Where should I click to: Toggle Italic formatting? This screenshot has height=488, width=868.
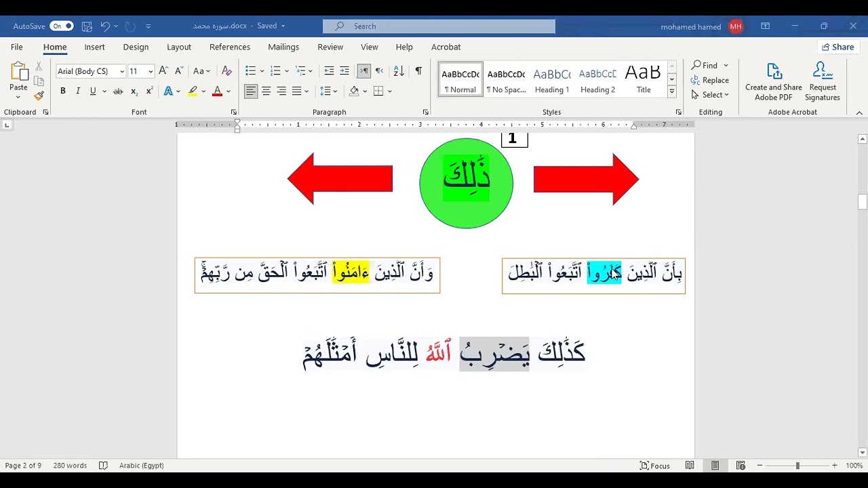coord(77,91)
